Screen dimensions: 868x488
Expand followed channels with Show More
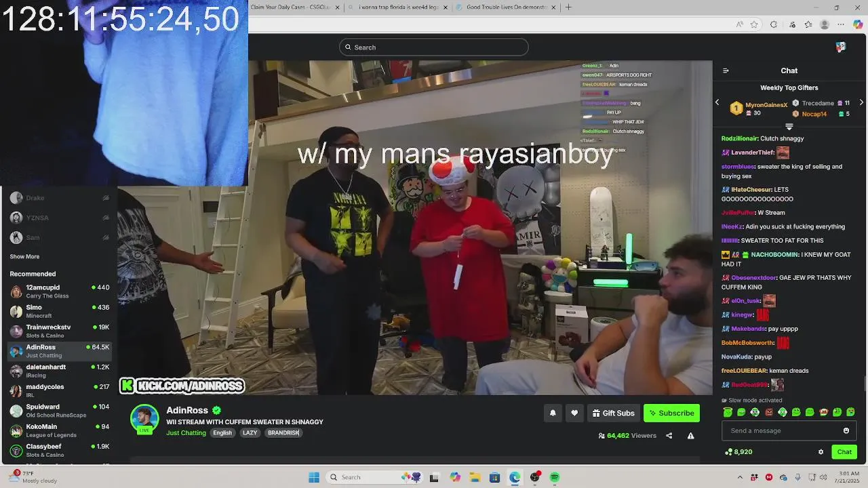pos(24,257)
